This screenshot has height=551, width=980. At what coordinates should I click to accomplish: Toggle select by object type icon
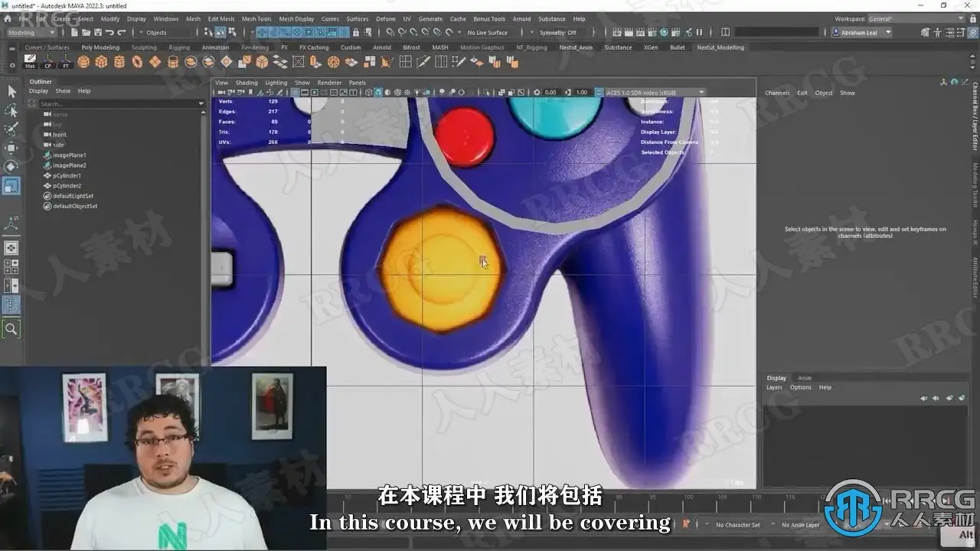click(220, 32)
